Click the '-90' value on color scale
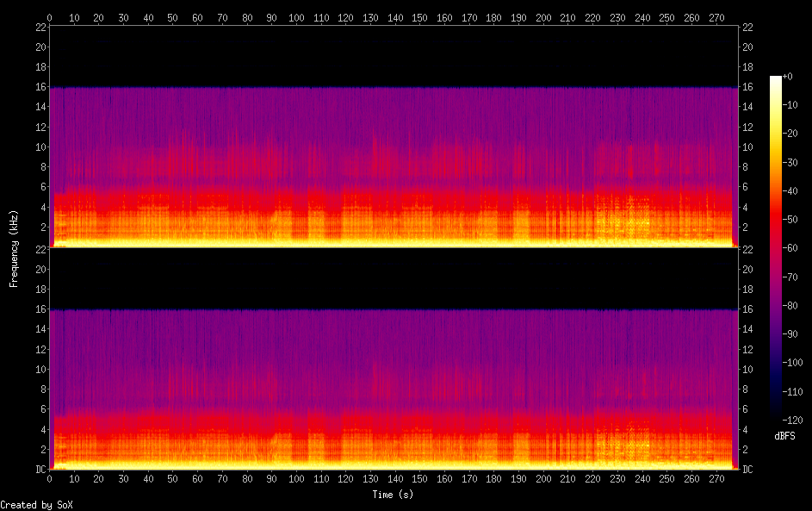This screenshot has height=511, width=812. click(790, 333)
